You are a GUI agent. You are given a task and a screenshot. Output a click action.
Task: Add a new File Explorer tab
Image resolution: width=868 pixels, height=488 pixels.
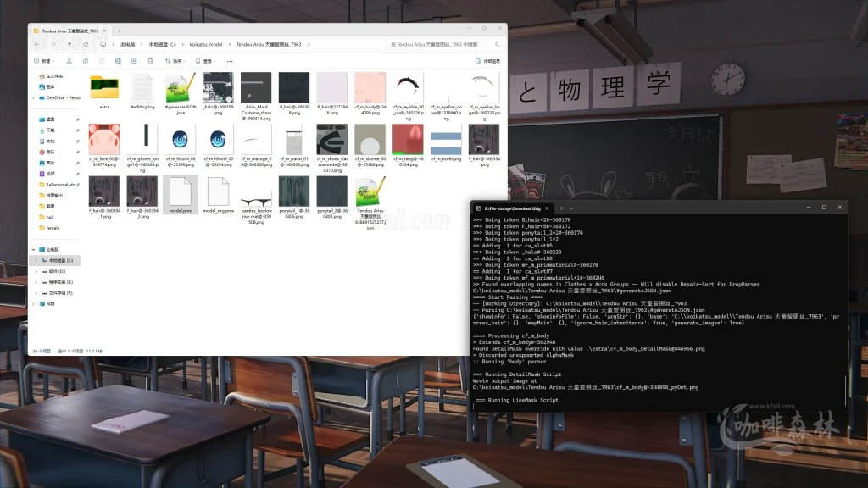(120, 30)
